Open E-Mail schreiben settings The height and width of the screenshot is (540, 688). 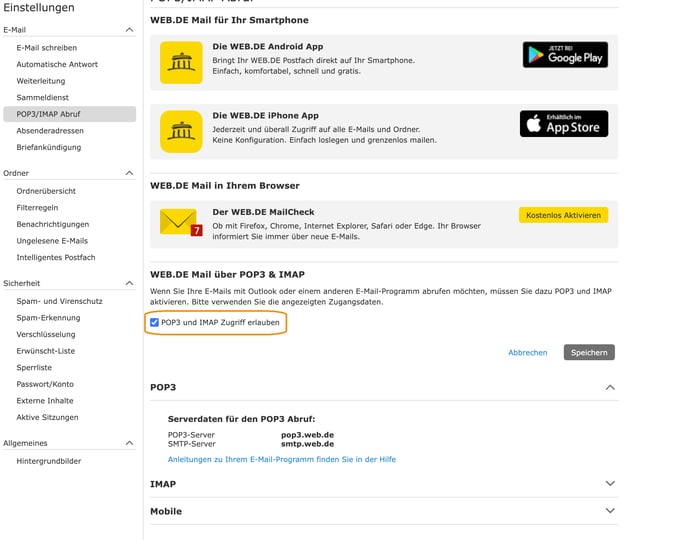(47, 48)
